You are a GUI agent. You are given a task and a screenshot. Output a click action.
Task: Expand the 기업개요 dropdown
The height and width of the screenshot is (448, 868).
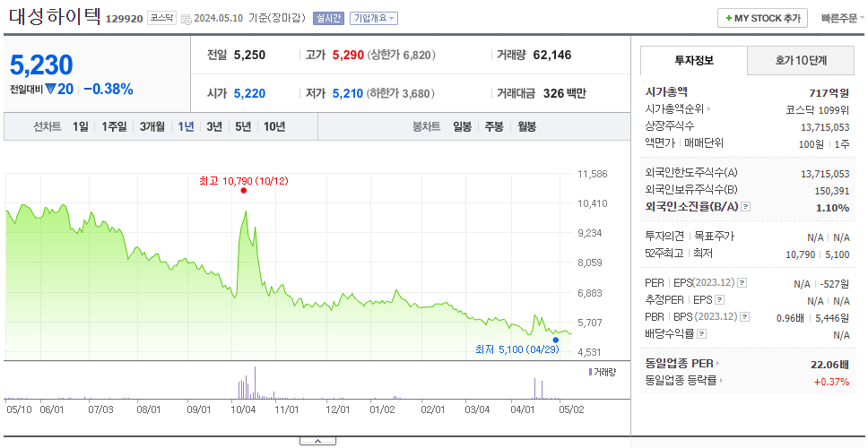(374, 18)
